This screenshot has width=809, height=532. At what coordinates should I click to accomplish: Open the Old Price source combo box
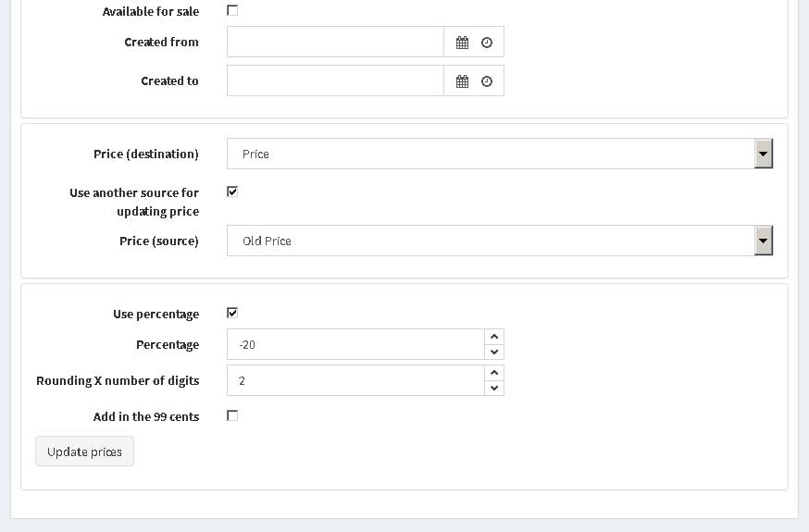point(500,241)
